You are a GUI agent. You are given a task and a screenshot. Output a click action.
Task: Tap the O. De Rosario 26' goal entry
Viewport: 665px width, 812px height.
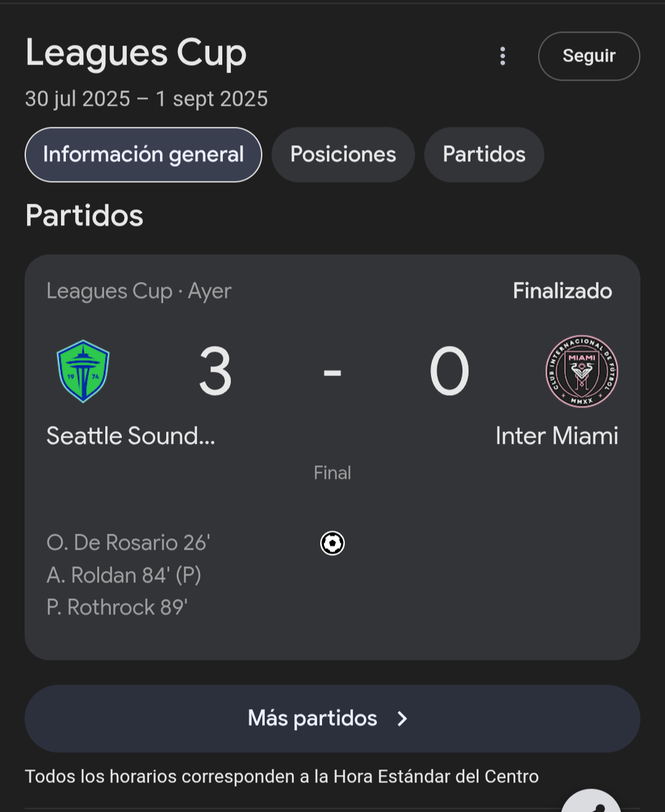point(128,542)
